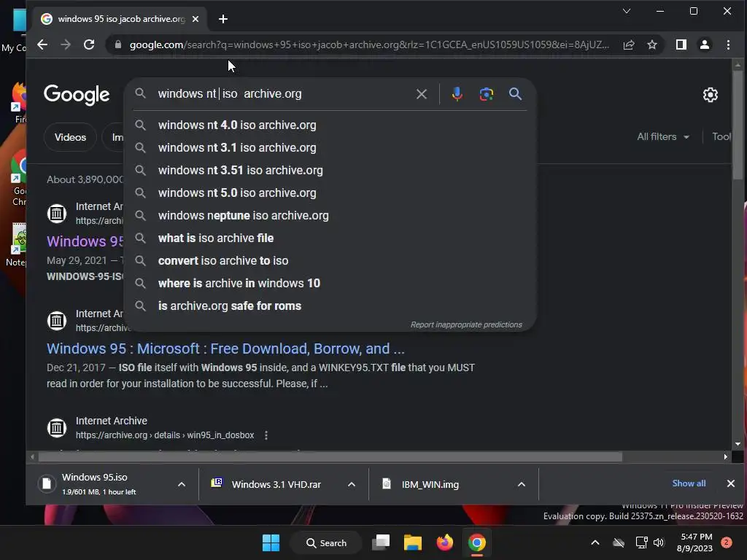The image size is (747, 560).
Task: Open a new browser tab
Action: pos(223,19)
